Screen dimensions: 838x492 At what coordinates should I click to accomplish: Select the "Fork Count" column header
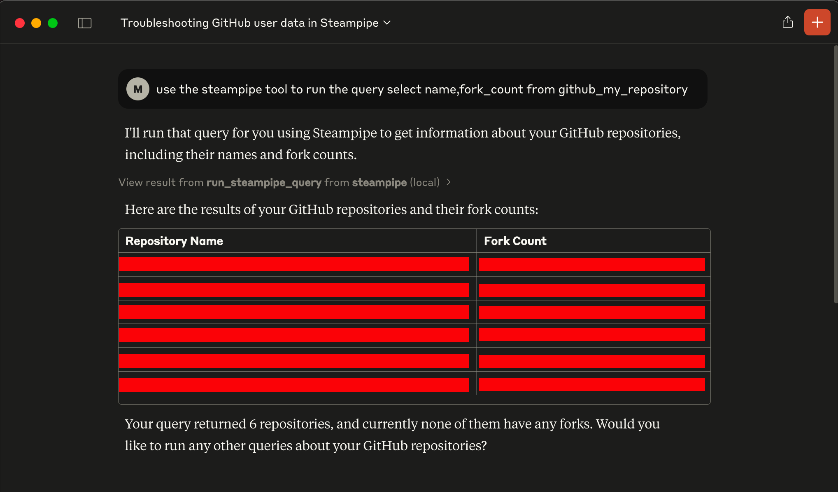point(515,241)
